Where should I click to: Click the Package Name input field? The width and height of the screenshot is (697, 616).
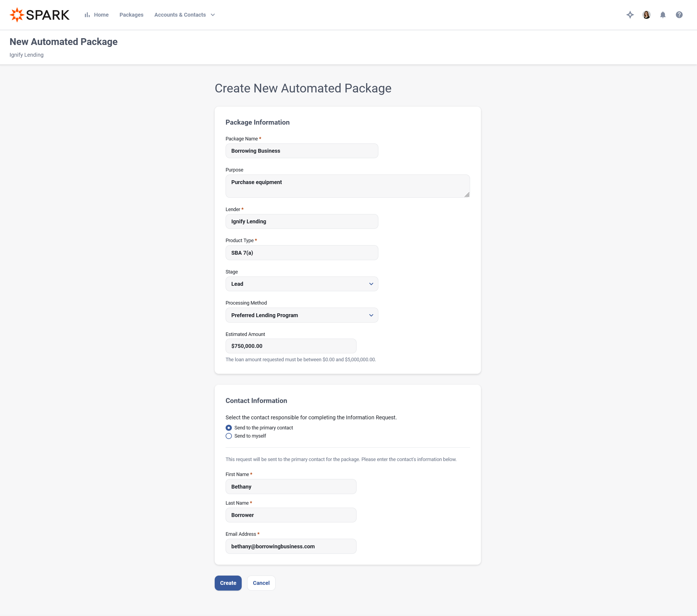(301, 151)
